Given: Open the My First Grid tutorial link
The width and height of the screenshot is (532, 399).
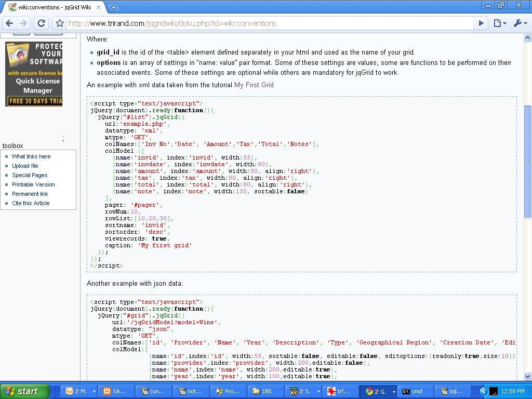Looking at the screenshot, I should [x=254, y=85].
